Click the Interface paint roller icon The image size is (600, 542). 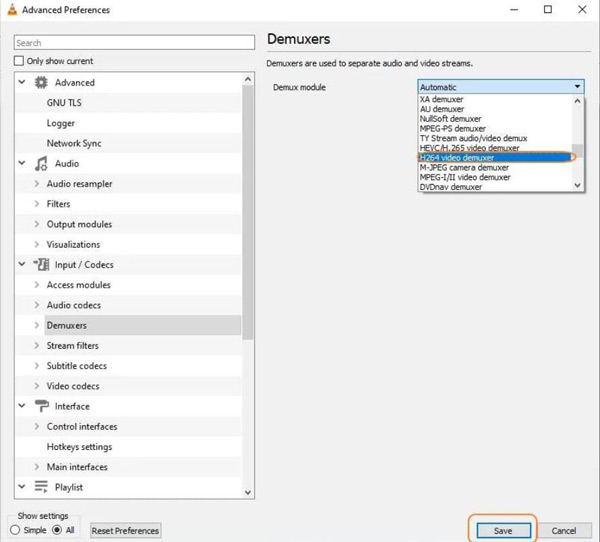pos(41,406)
